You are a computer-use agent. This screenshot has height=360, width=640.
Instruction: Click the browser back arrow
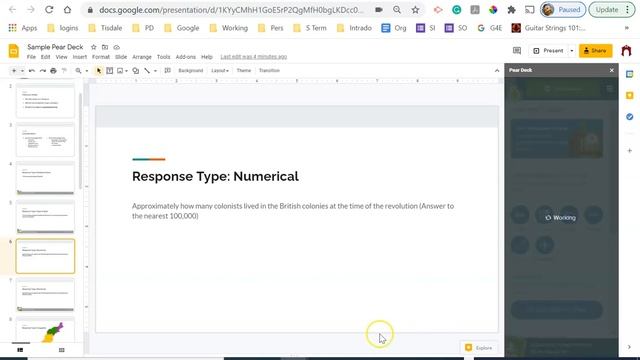12,10
